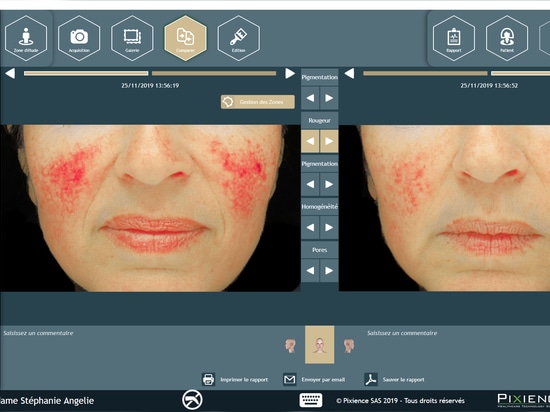The height and width of the screenshot is (412, 550).
Task: Click the round icon in bottom bar
Action: pyautogui.click(x=192, y=400)
